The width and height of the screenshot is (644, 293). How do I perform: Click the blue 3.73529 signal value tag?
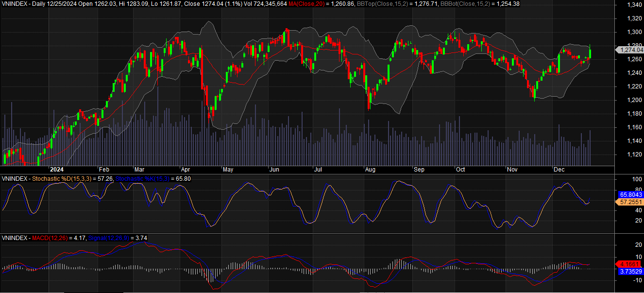[x=630, y=271]
